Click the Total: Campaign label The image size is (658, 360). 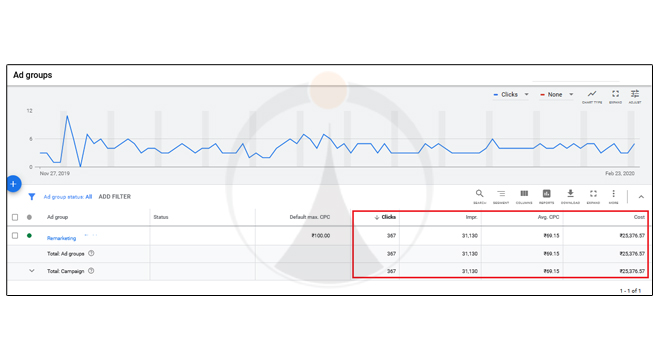[65, 271]
